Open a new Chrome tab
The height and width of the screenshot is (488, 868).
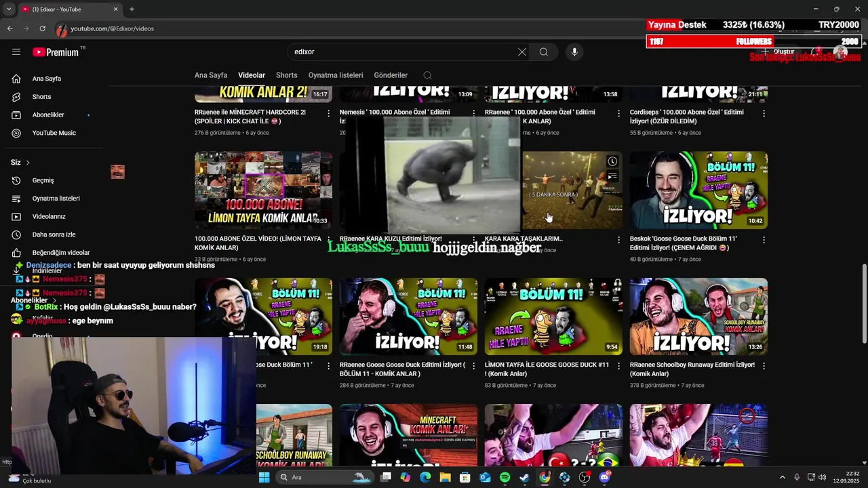click(132, 9)
